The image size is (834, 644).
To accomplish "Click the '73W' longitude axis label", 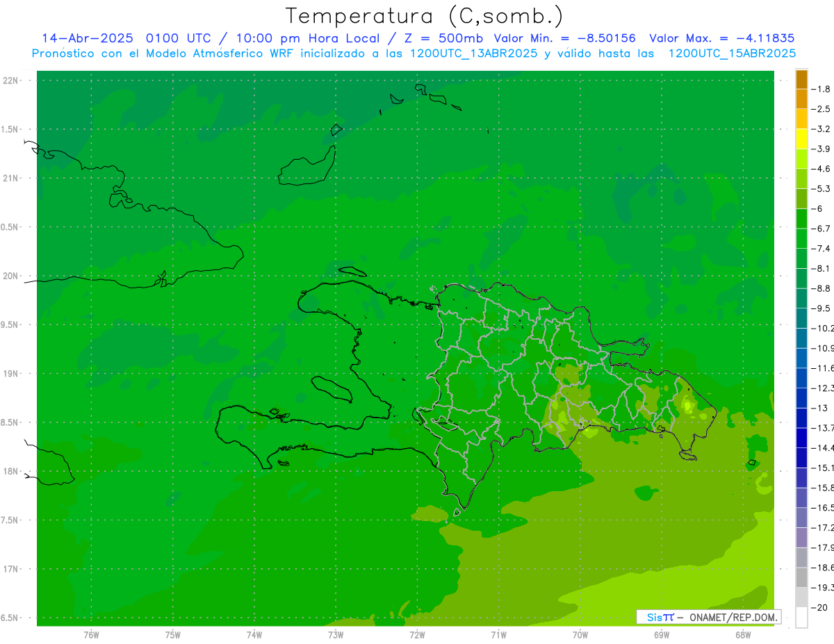I will click(336, 635).
